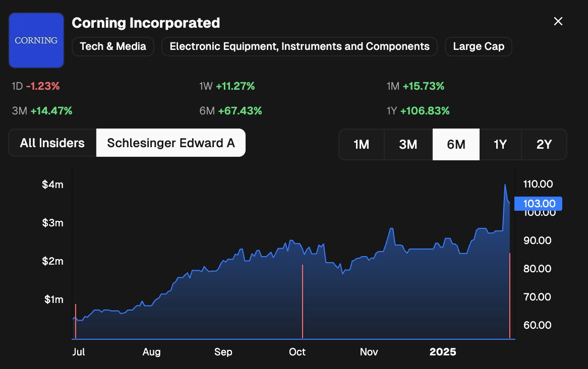
Task: Select the All Insiders tab
Action: pyautogui.click(x=52, y=143)
